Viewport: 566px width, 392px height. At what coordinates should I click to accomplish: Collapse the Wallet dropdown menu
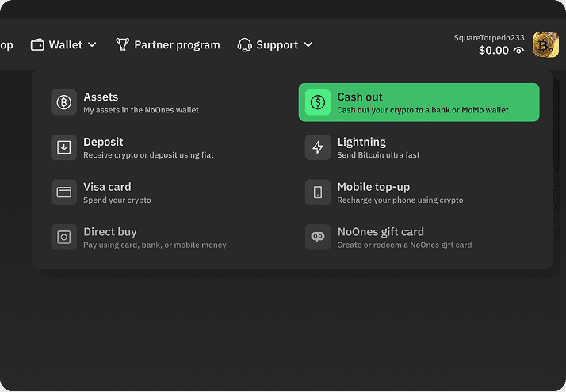pyautogui.click(x=65, y=45)
